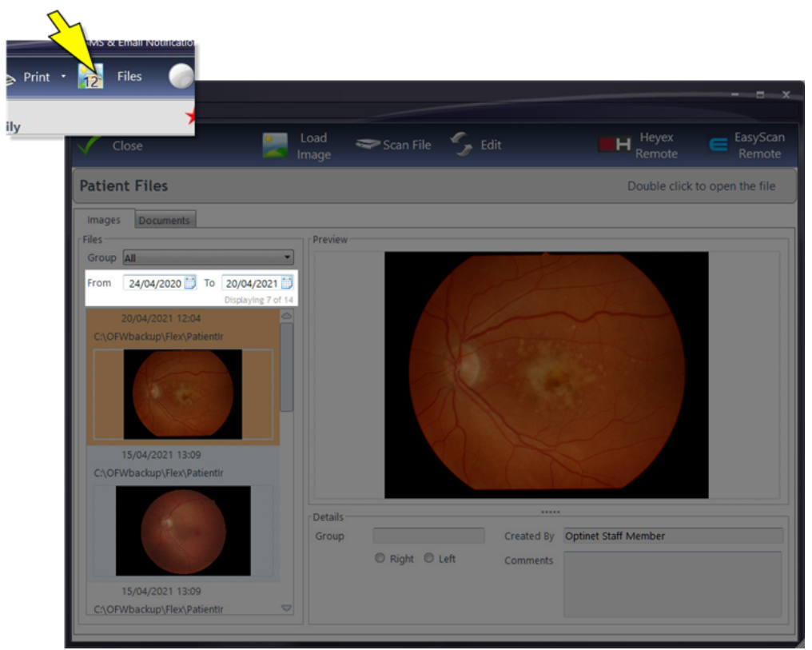Screen dimensions: 812x650
Task: Click the file list scroll up arrow
Action: click(286, 316)
